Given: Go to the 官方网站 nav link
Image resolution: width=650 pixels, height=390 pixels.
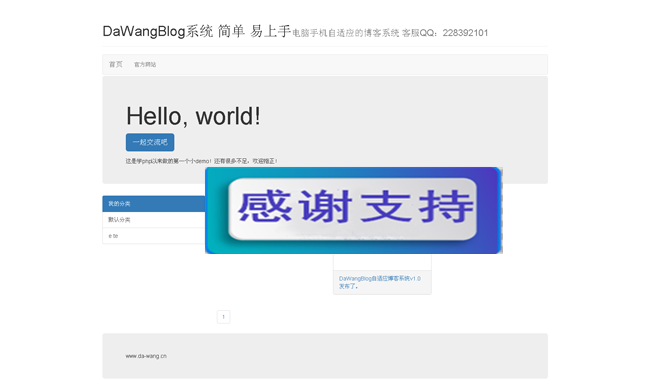Looking at the screenshot, I should click(145, 65).
